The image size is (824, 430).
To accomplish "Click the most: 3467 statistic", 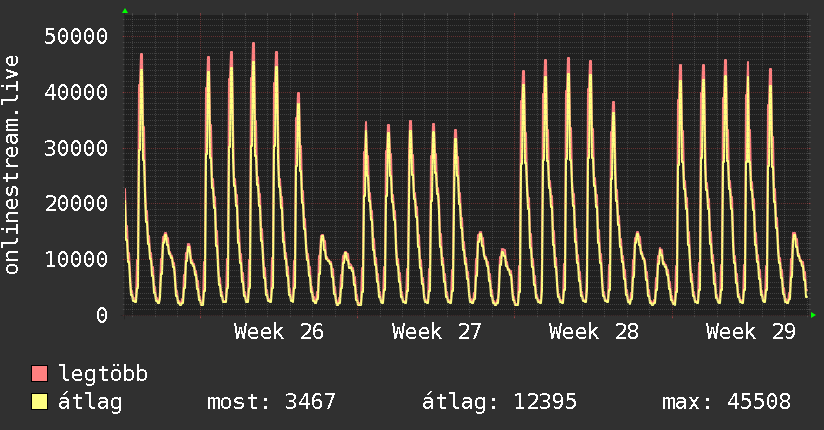I will [271, 402].
